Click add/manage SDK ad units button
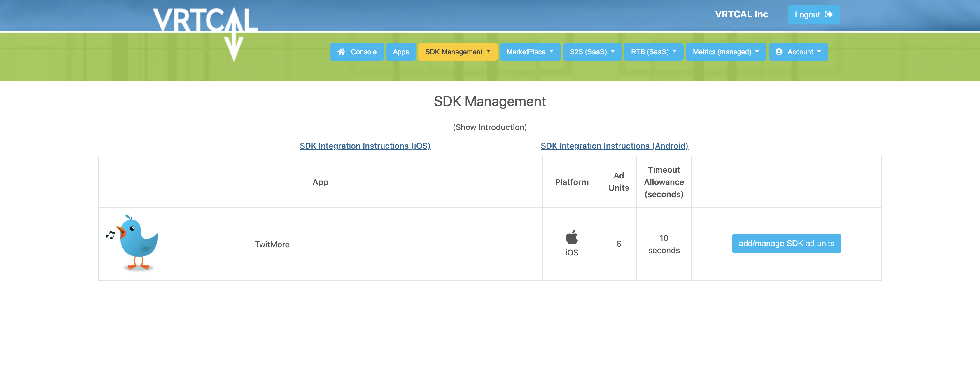 (x=786, y=244)
